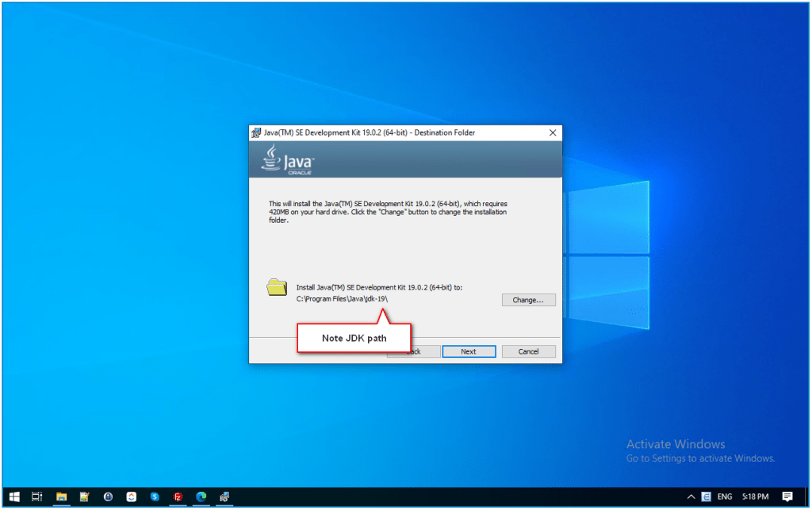Open Microsoft Edge from the taskbar
Image resolution: width=812 pixels, height=510 pixels.
point(201,497)
